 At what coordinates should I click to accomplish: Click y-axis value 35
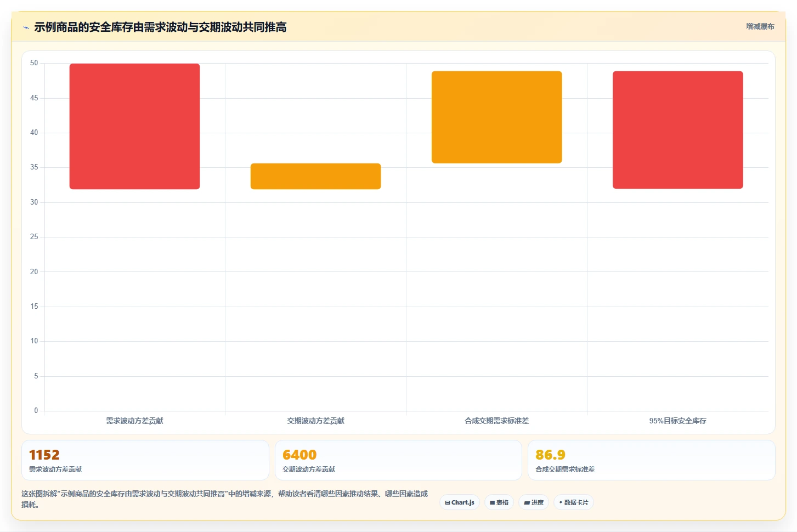tap(34, 167)
